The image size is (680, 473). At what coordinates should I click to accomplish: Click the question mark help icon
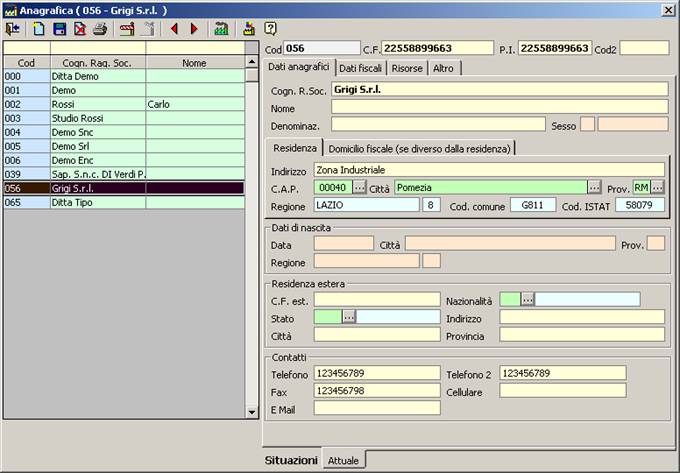[270, 29]
